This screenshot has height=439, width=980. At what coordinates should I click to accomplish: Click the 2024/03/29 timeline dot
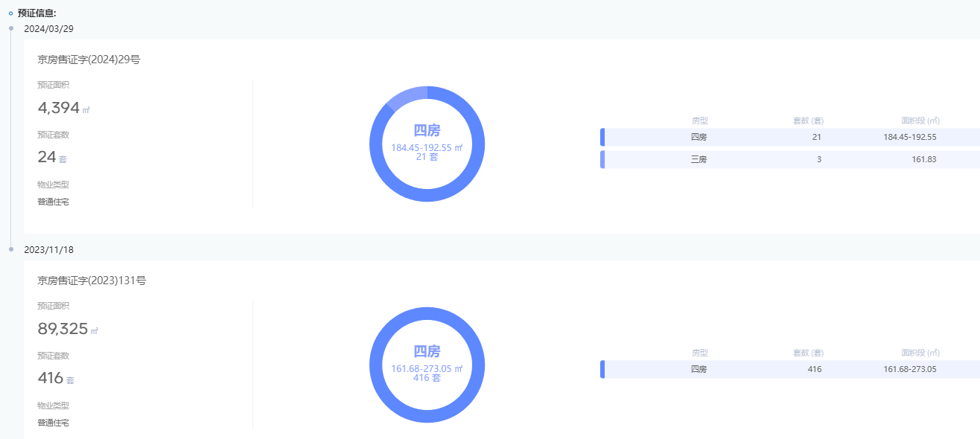tap(11, 28)
